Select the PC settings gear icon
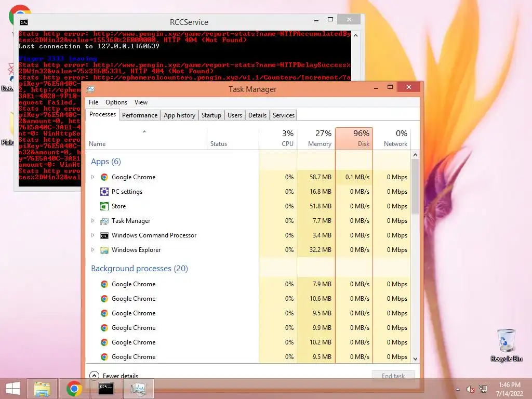 click(x=104, y=192)
